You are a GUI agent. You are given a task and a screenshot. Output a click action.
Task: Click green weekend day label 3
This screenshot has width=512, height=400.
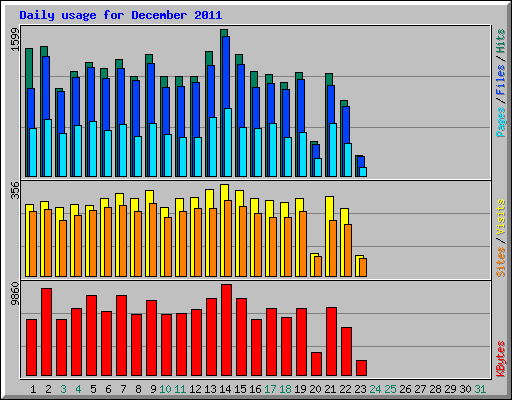click(x=63, y=389)
